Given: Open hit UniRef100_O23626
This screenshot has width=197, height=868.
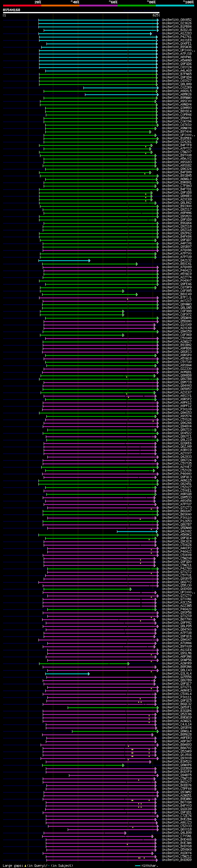Looking at the screenshot, I should point(177,23).
